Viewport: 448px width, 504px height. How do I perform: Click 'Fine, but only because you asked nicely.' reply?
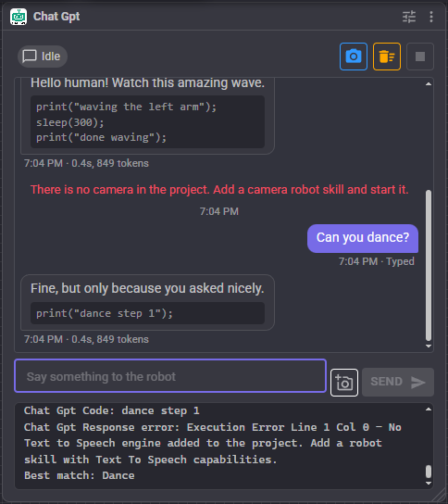(147, 288)
